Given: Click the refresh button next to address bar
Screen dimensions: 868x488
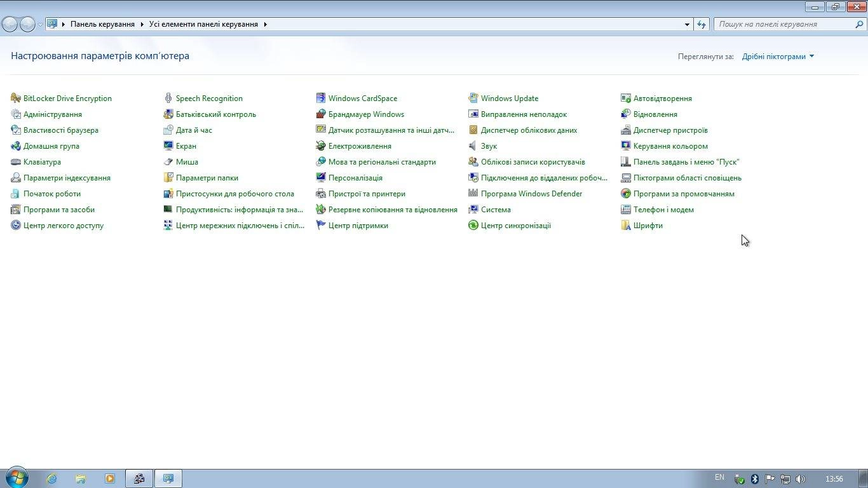Looking at the screenshot, I should tap(702, 24).
